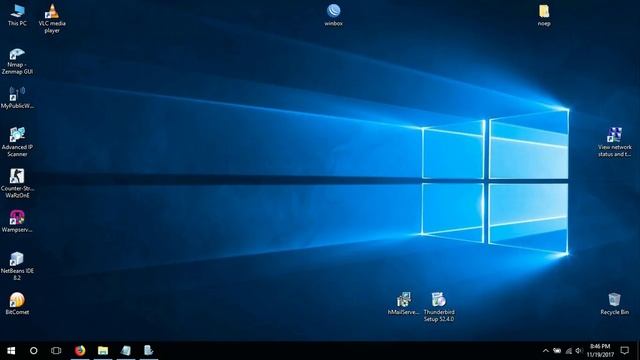Open network connections tray icon
Screen dimensions: 640x360
(569, 351)
